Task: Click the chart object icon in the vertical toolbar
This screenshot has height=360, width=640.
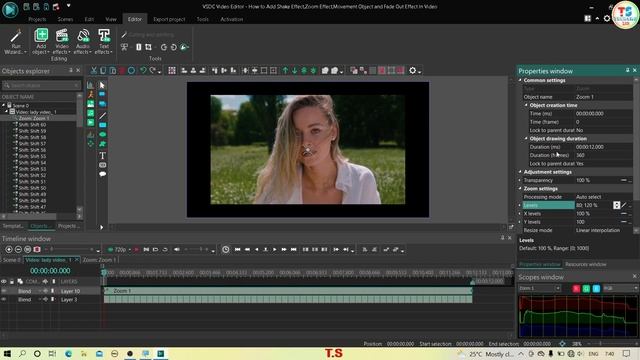Action: [x=90, y=85]
